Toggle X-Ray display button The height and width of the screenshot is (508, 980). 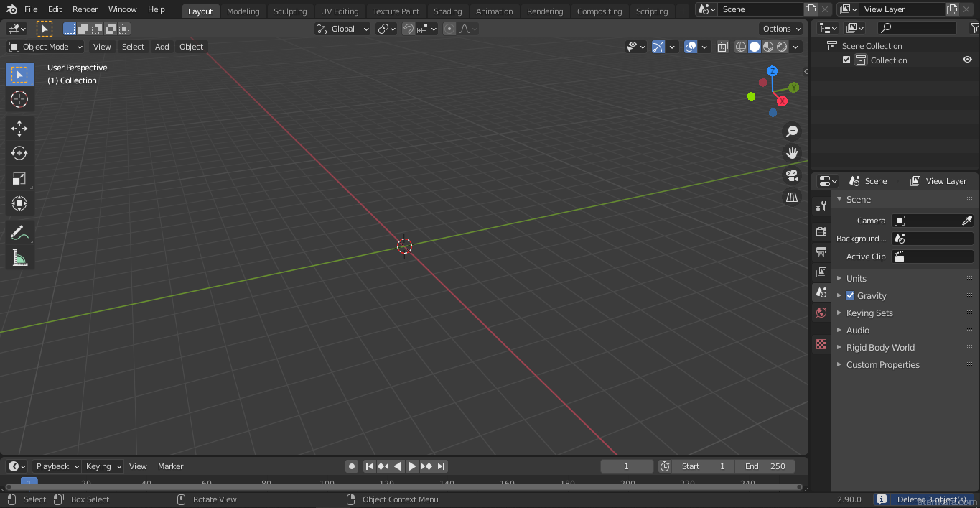[722, 47]
